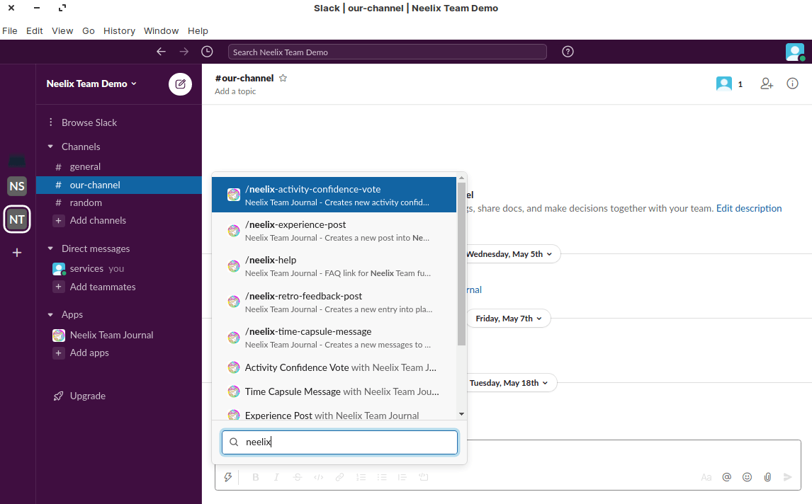The image size is (812, 504).
Task: Insert code block in composer
Action: click(424, 477)
